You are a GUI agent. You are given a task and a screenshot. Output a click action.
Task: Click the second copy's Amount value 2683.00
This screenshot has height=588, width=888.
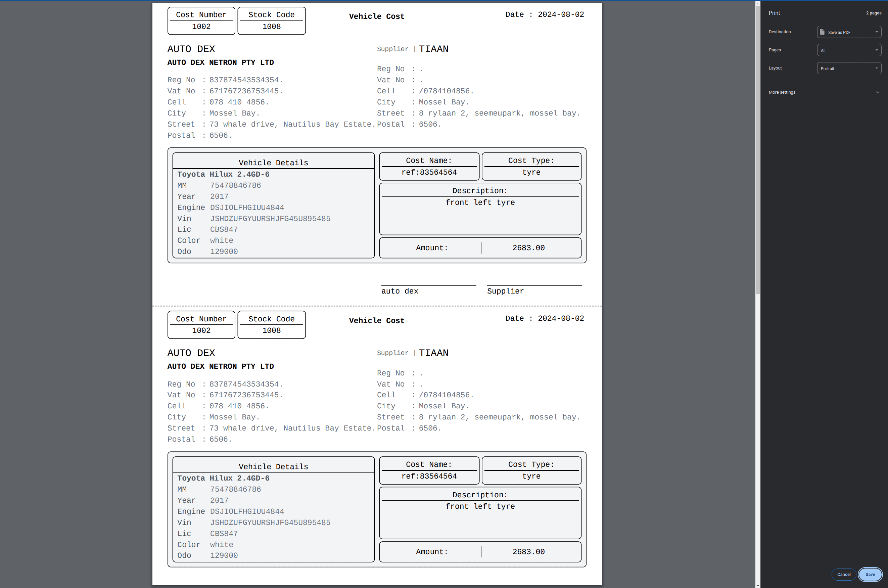528,552
